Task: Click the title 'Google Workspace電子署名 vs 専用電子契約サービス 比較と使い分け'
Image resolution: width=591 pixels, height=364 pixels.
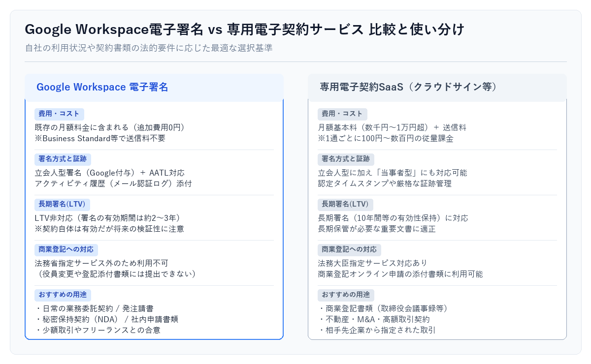Action: (x=244, y=30)
